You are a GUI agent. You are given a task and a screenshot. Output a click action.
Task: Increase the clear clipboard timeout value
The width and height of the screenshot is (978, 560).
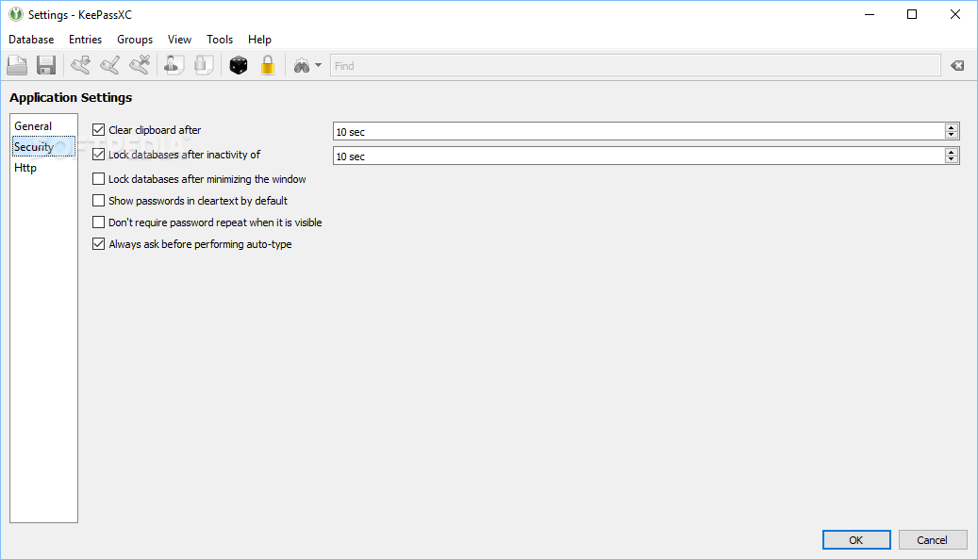(x=952, y=127)
